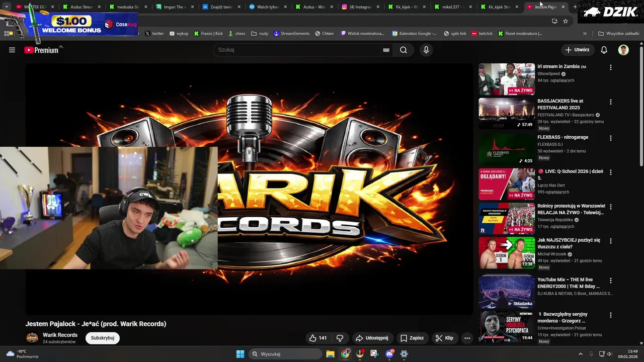Bookmark this page with the star icon
The width and height of the screenshot is (644, 362).
pyautogui.click(x=566, y=21)
